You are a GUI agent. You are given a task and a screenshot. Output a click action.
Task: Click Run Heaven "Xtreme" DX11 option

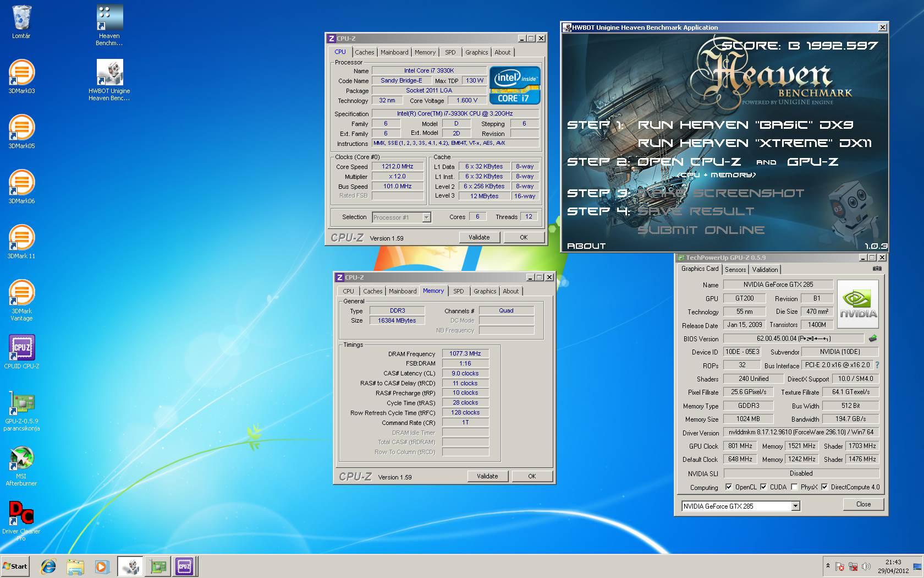point(755,143)
